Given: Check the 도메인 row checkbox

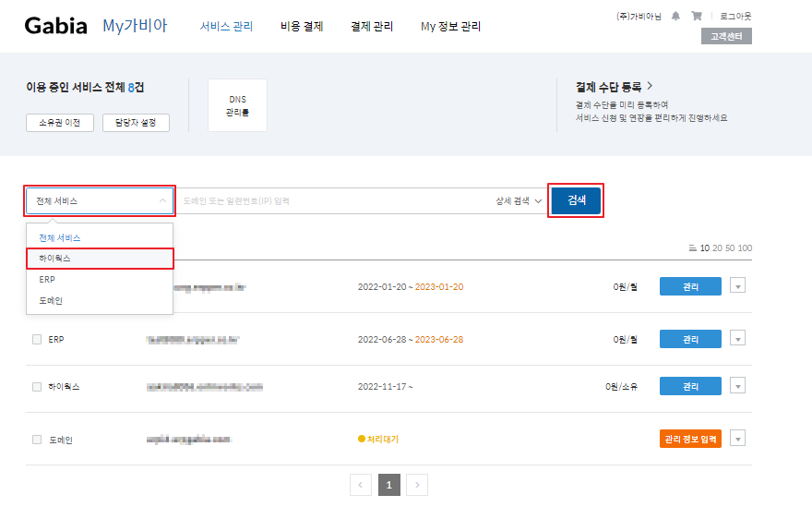Looking at the screenshot, I should pos(37,440).
